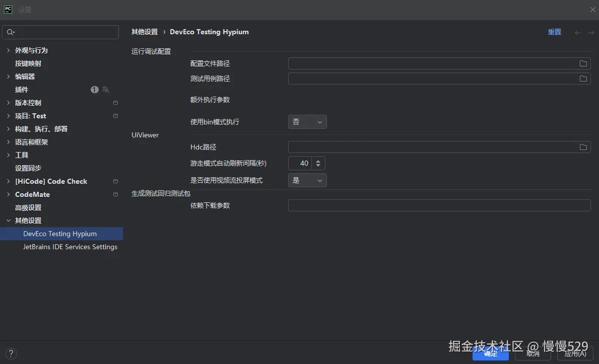Expand the 编辑器 section

coord(9,77)
